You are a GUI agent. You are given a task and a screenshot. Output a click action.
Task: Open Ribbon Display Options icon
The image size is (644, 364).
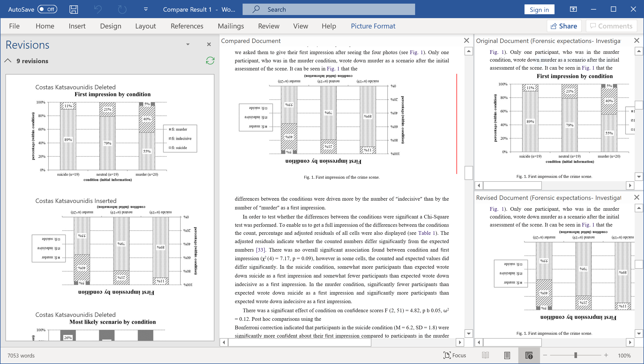tap(573, 10)
